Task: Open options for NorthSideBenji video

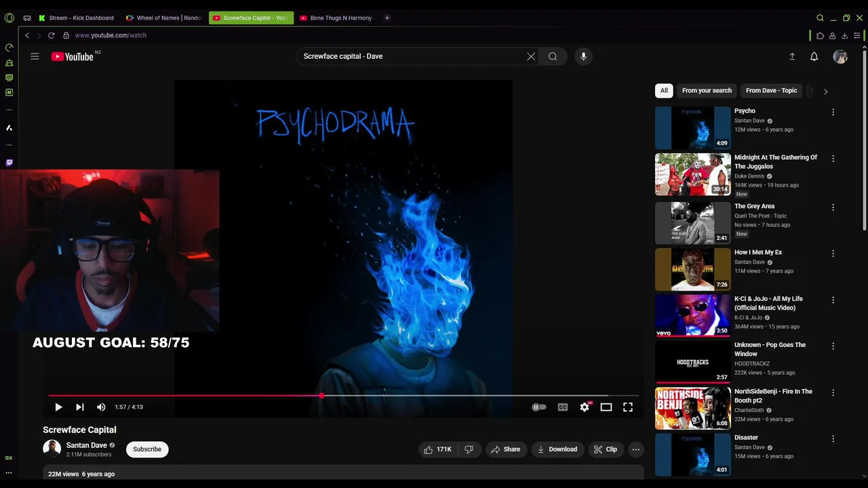Action: tap(833, 392)
